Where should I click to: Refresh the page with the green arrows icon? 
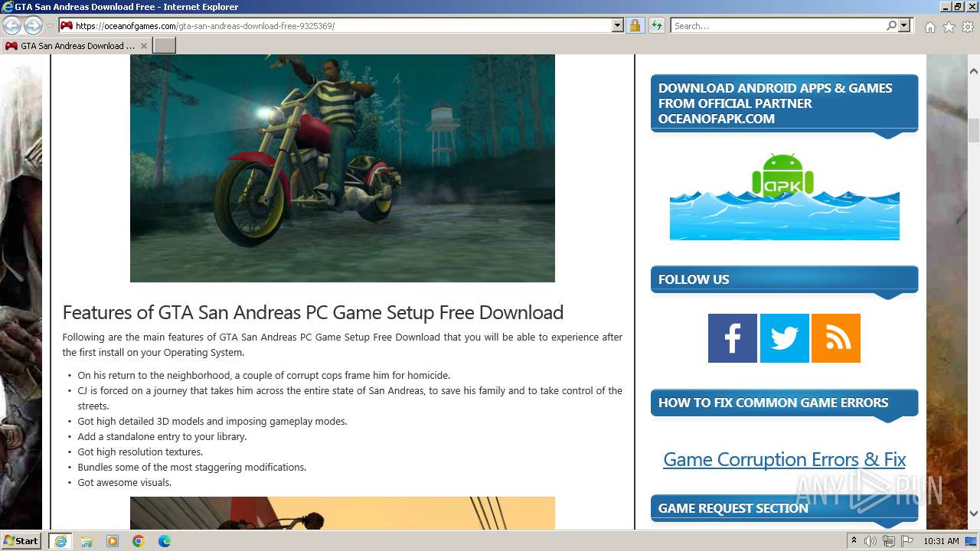click(656, 26)
